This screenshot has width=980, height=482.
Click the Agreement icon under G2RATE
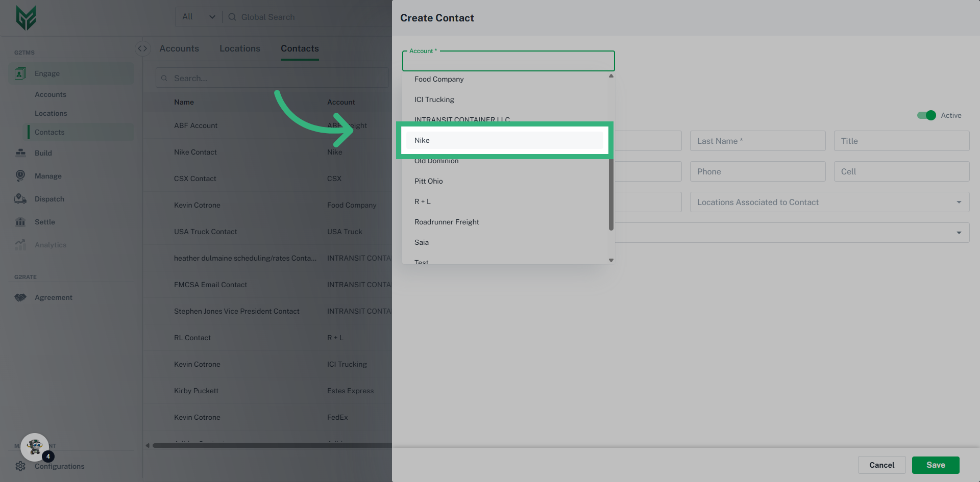click(20, 297)
